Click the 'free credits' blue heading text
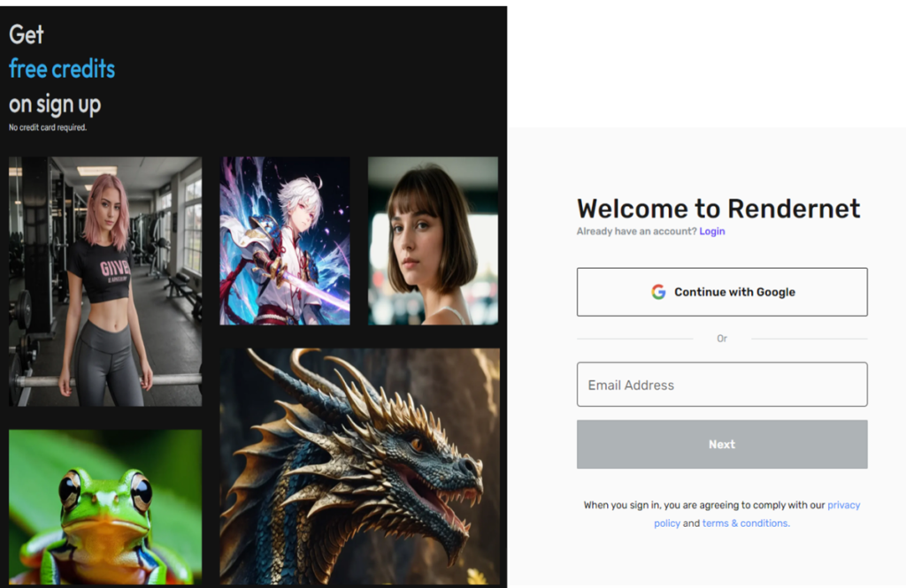 click(x=62, y=69)
